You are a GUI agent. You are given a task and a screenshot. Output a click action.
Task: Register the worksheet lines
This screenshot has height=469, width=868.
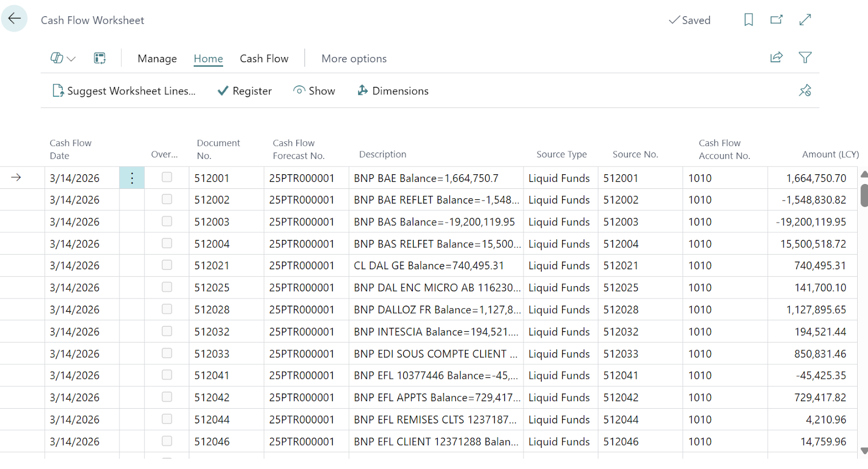tap(245, 91)
